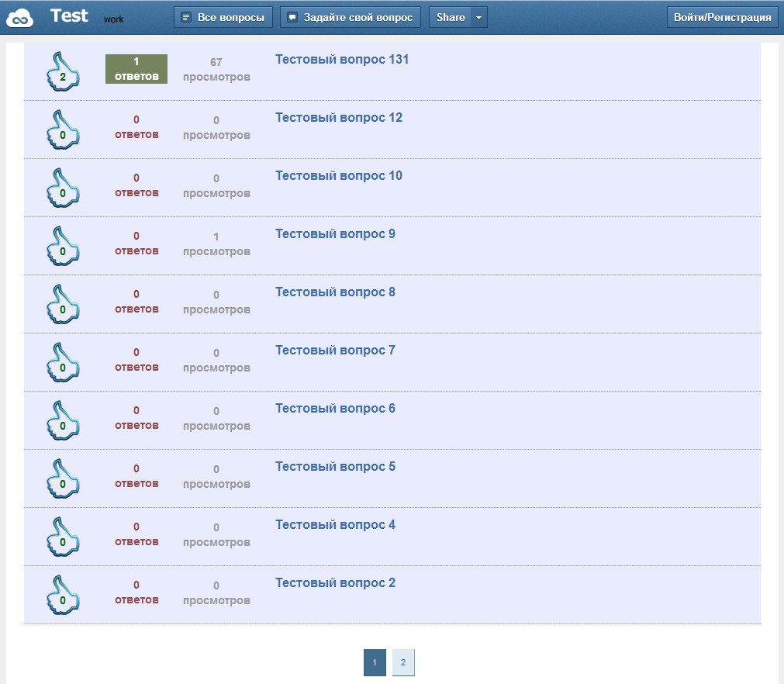
Task: Open the question Тестовый вопрос 12
Action: (x=339, y=118)
